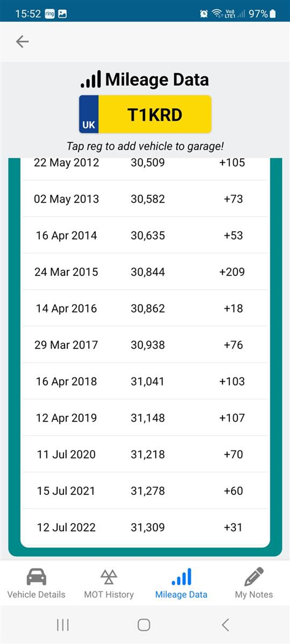Viewport: 290px width, 644px height.
Task: Open the My Notes tab
Action: point(254,583)
